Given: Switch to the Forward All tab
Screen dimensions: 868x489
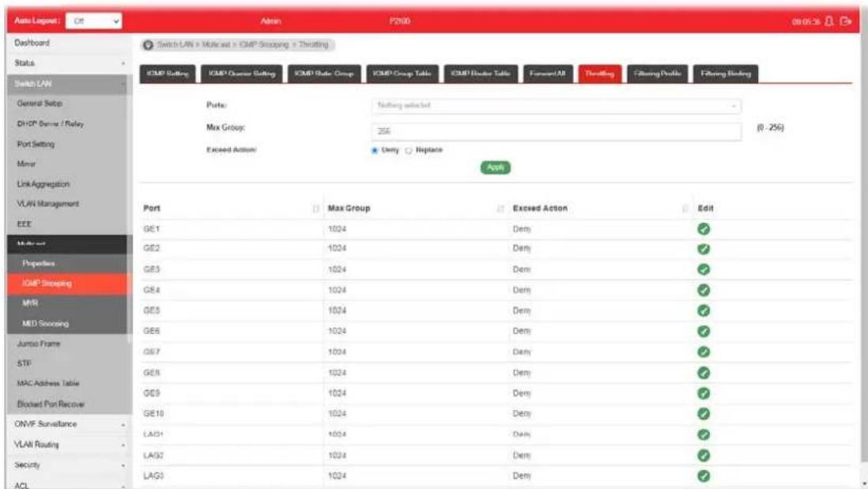Looking at the screenshot, I should click(548, 74).
